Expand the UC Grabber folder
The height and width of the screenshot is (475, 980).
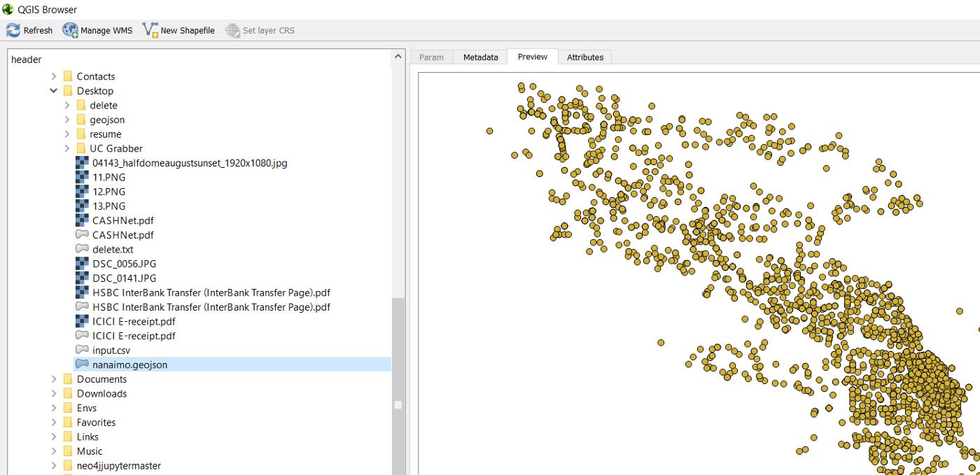[66, 148]
